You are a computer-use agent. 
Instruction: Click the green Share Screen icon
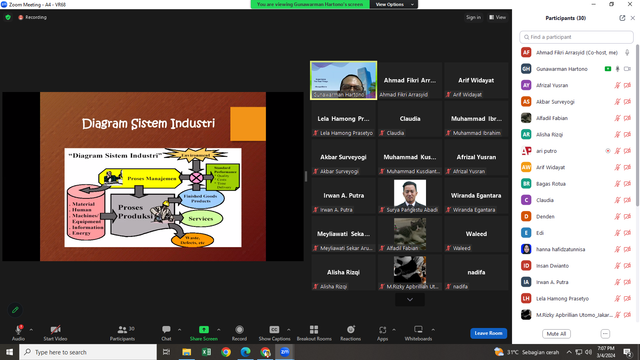[203, 329]
